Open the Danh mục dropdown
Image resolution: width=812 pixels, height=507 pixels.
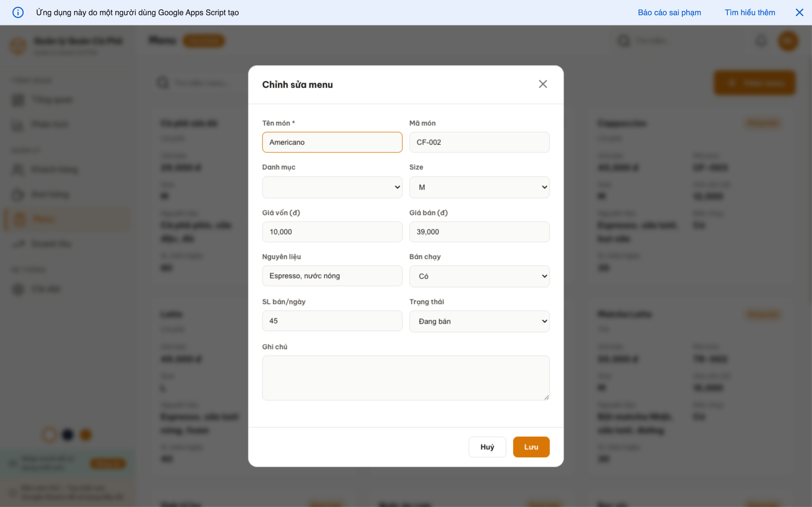point(332,187)
